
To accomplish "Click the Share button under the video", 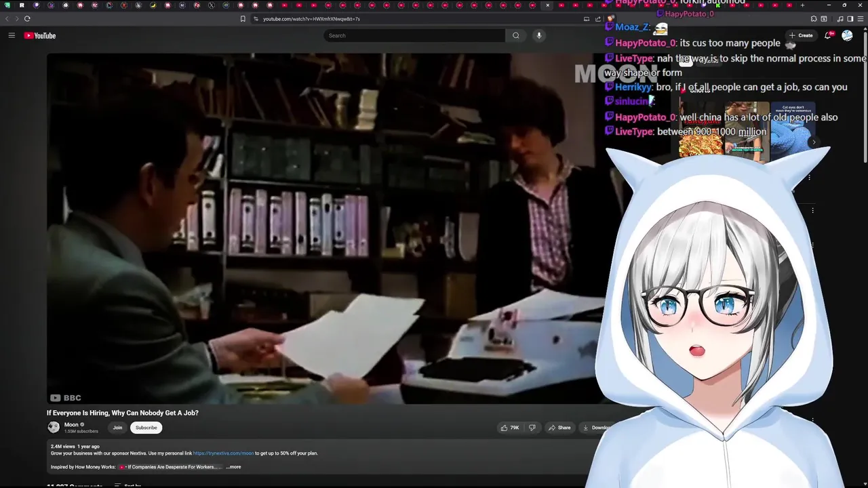I will tap(559, 428).
